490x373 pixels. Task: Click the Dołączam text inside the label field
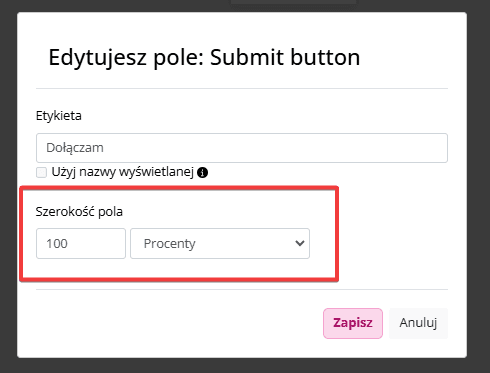pos(75,148)
